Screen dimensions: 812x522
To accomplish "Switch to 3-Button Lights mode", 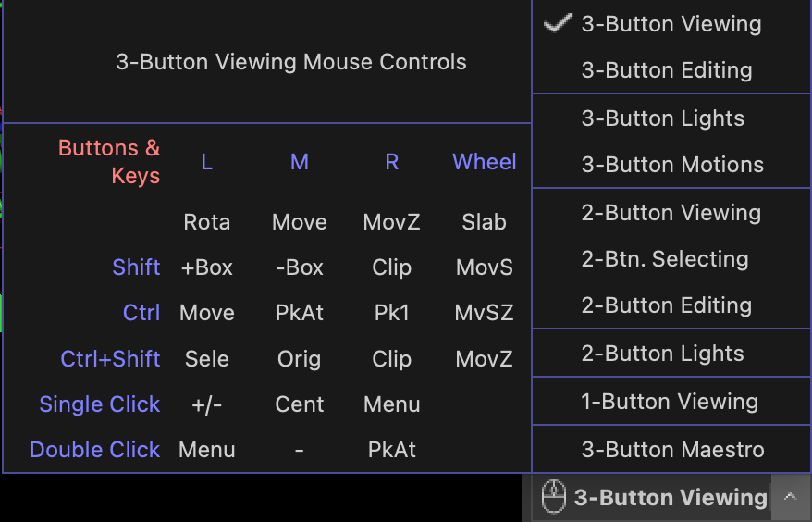I will click(662, 118).
